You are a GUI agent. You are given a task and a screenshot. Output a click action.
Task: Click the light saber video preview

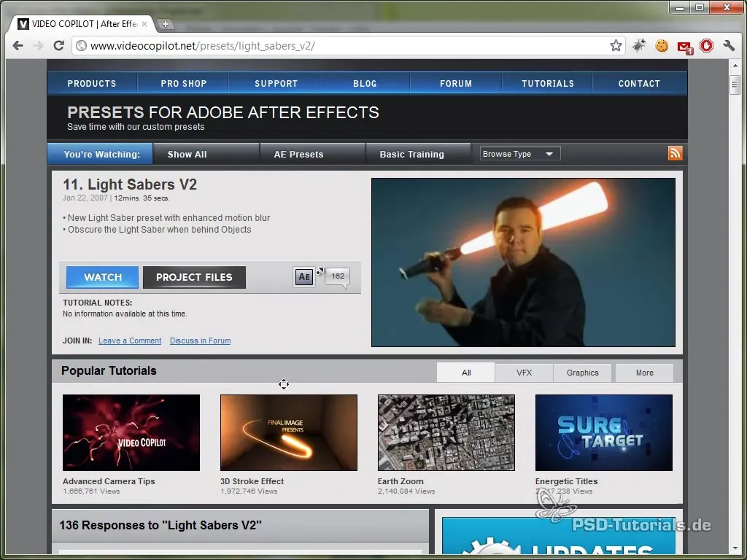pyautogui.click(x=523, y=262)
